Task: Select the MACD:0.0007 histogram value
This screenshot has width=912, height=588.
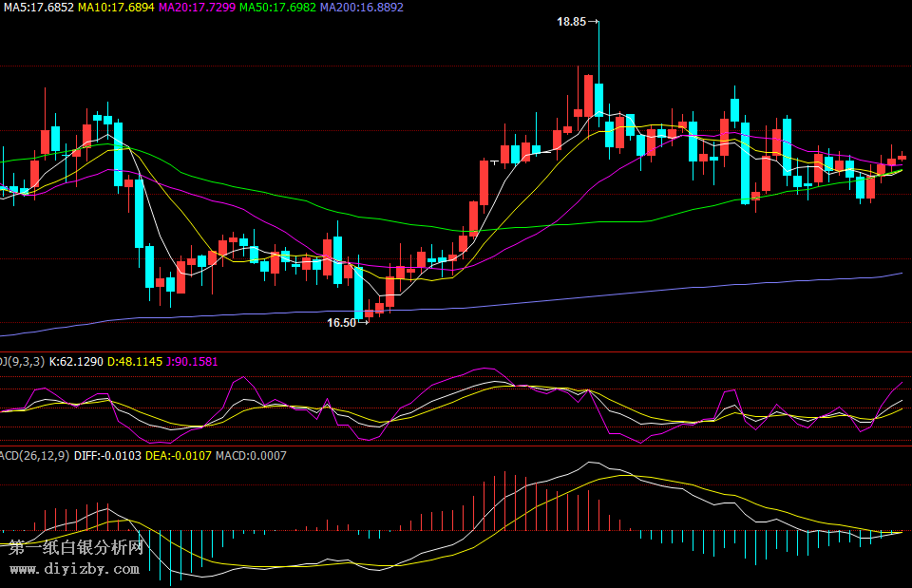Action: (251, 456)
